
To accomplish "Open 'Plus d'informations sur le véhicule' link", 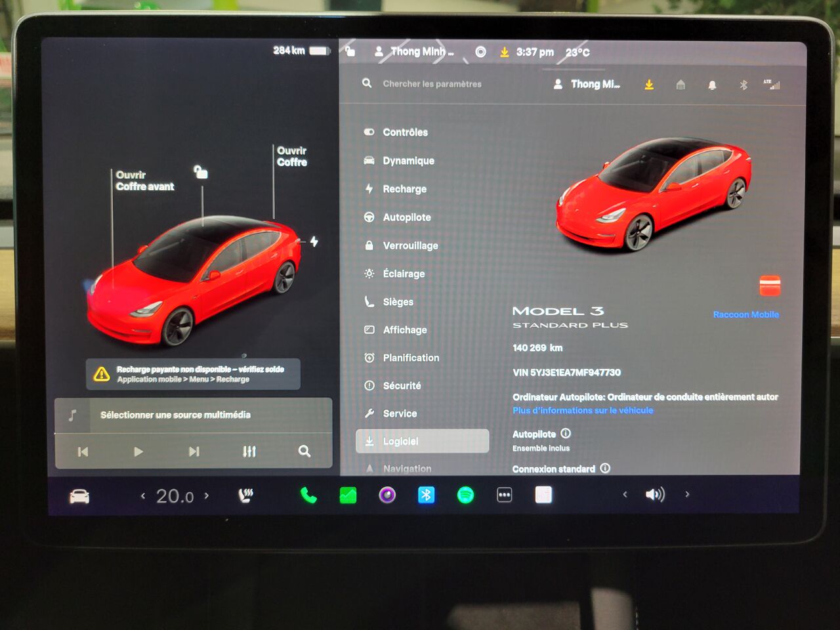I will 583,410.
